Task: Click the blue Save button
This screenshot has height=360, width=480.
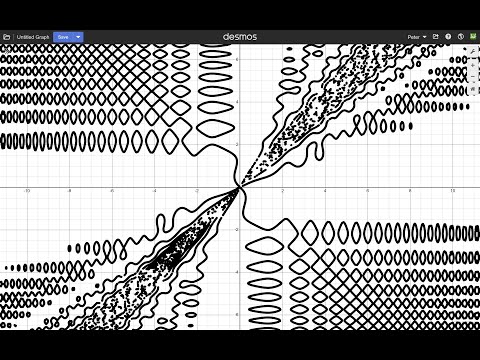Action: (63, 37)
